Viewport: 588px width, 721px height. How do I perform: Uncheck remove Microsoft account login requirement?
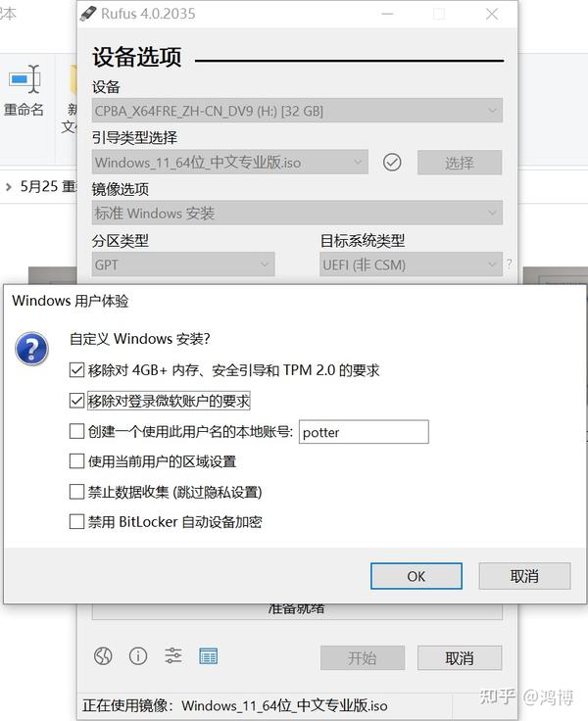[76, 401]
